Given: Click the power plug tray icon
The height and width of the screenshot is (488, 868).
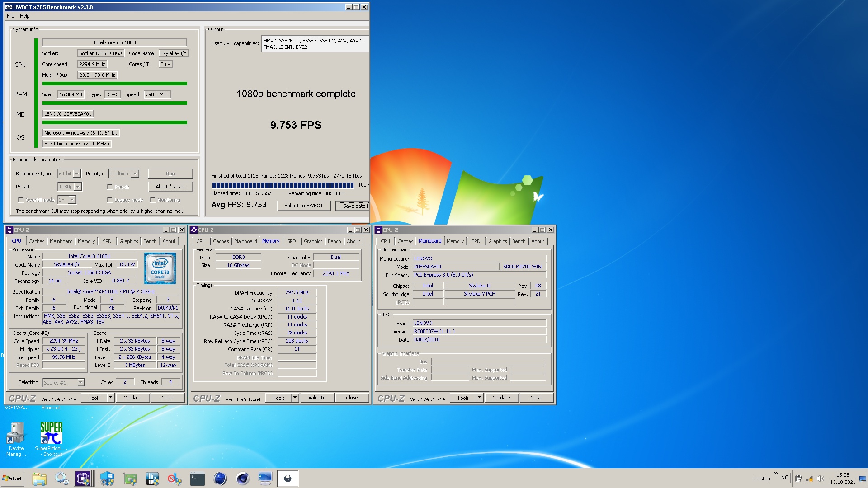Looking at the screenshot, I should [798, 479].
